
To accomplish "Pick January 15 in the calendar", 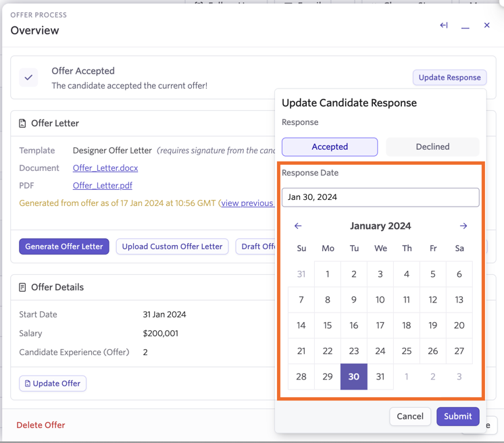I will point(328,325).
